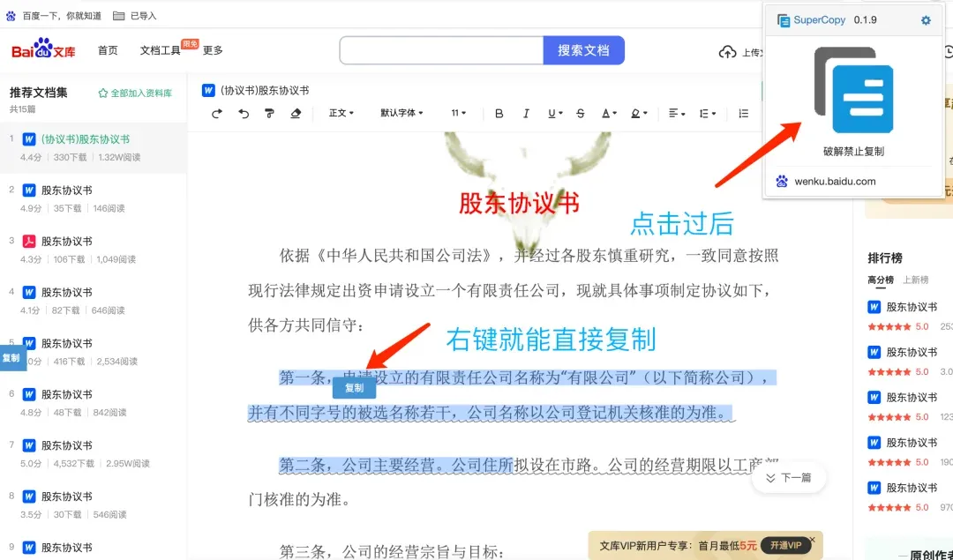The height and width of the screenshot is (560, 953).
Task: Open the SuperCopy settings gear
Action: pos(926,20)
